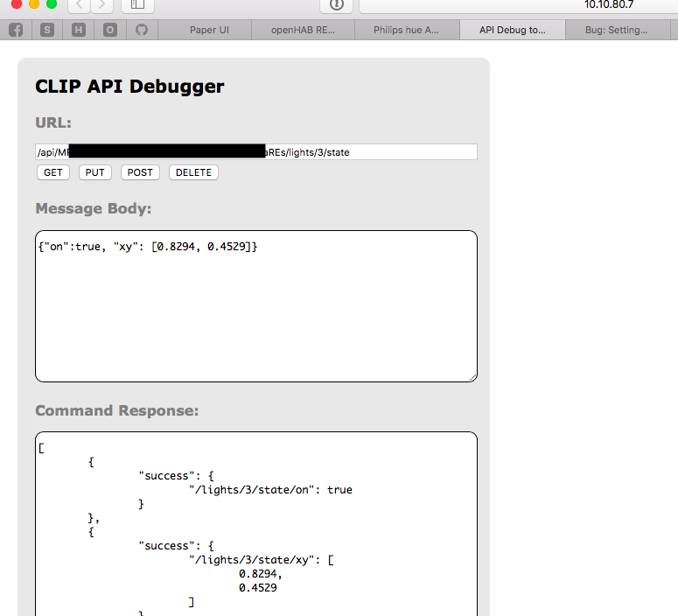Click the CLIP API Debugger heading
678x616 pixels.
click(129, 87)
